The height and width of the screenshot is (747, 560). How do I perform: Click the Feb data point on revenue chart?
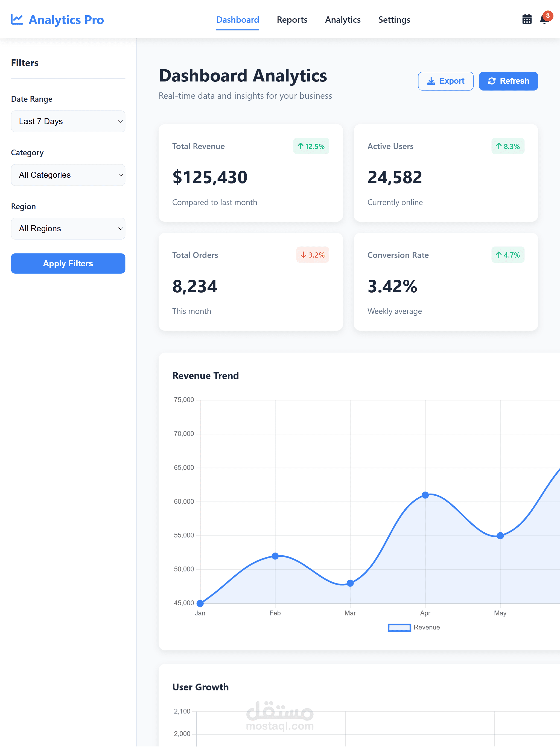(275, 556)
